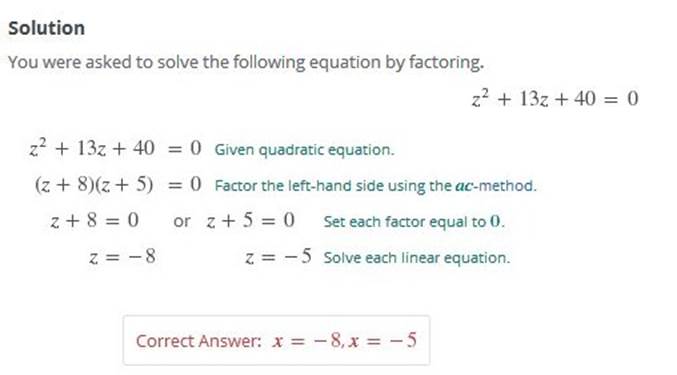Click the 'Solve each linear equation.' annotation
The height and width of the screenshot is (375, 677).
pos(417,258)
